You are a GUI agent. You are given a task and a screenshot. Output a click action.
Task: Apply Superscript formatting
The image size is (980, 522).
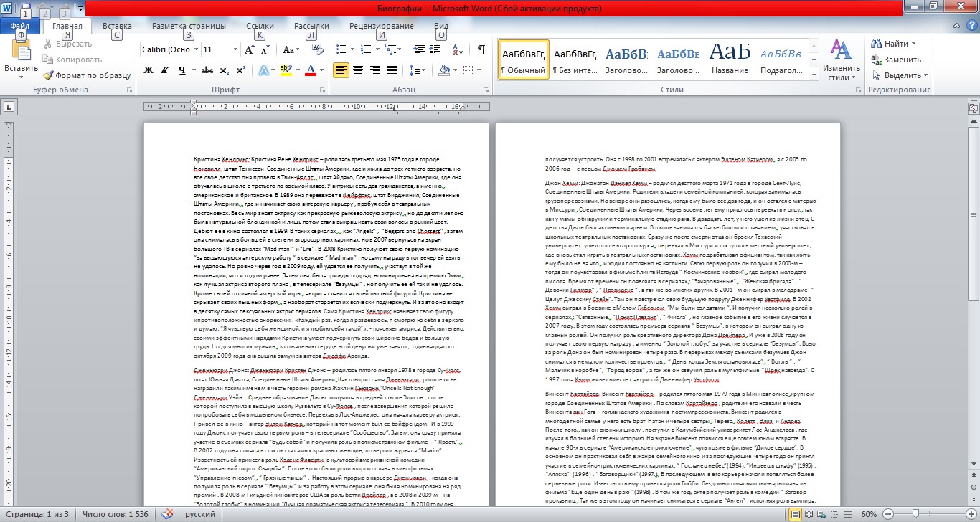[240, 70]
